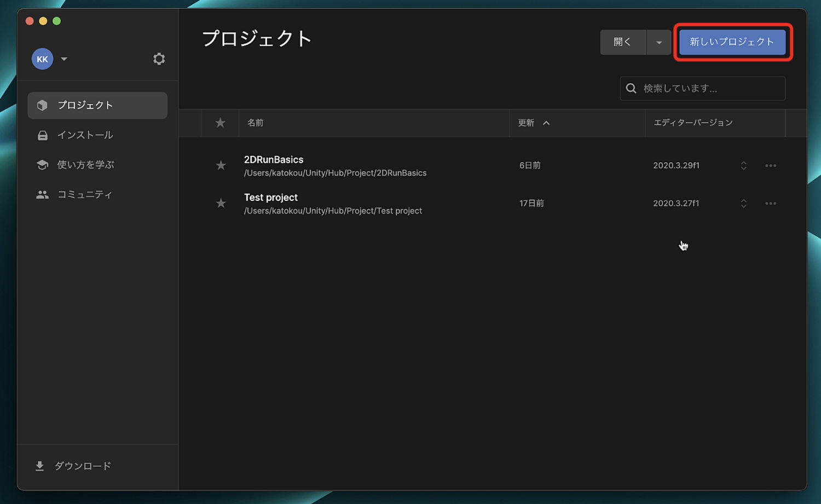Open the Test project entry
The image size is (821, 504).
point(271,198)
